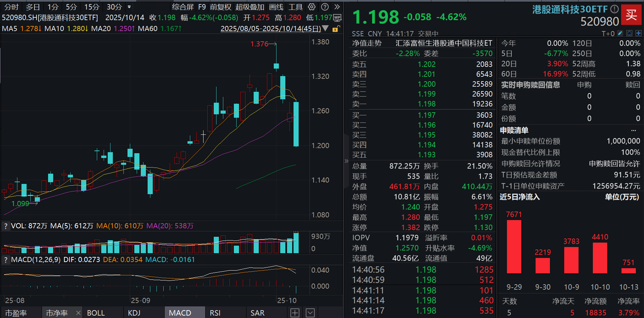
Task: Expand the 申赎清单 ellipsis for details
Action: coord(634,130)
